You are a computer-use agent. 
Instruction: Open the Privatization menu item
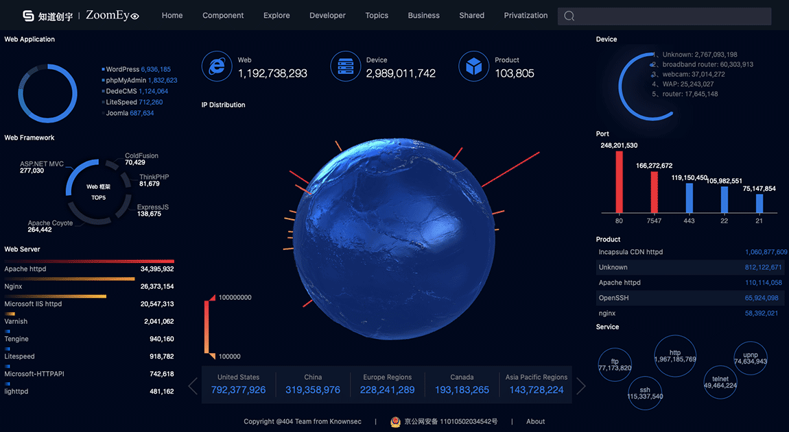(x=526, y=16)
